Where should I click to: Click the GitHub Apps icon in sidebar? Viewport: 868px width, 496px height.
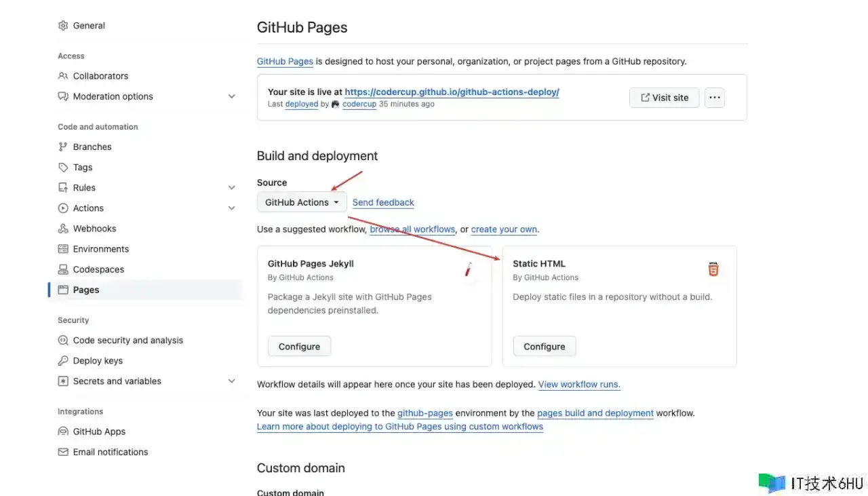click(x=63, y=432)
